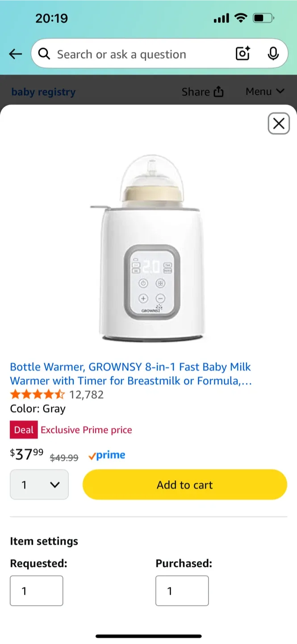
Task: Open the baby registry menu item
Action: (43, 91)
